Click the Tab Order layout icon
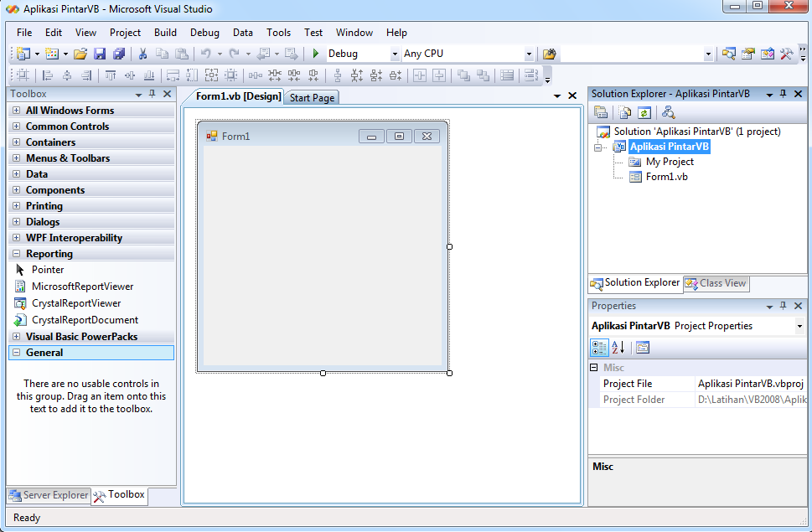The image size is (812, 532). 530,75
